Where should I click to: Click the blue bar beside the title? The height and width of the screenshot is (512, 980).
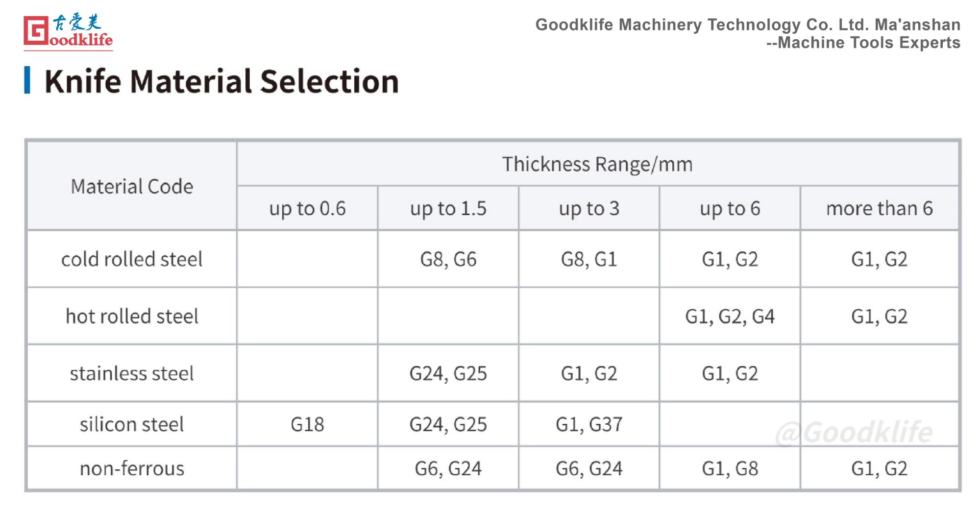click(27, 80)
